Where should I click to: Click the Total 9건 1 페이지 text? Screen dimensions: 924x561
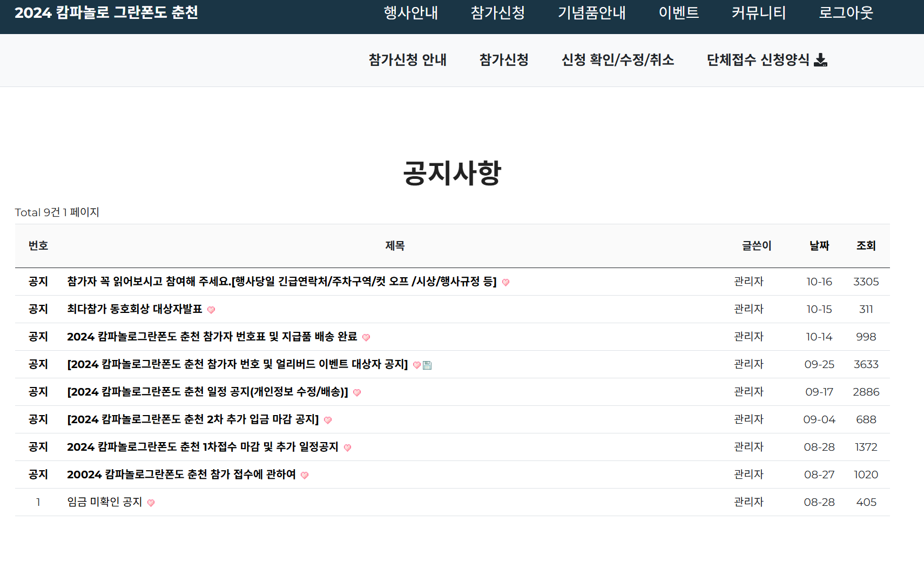click(57, 212)
